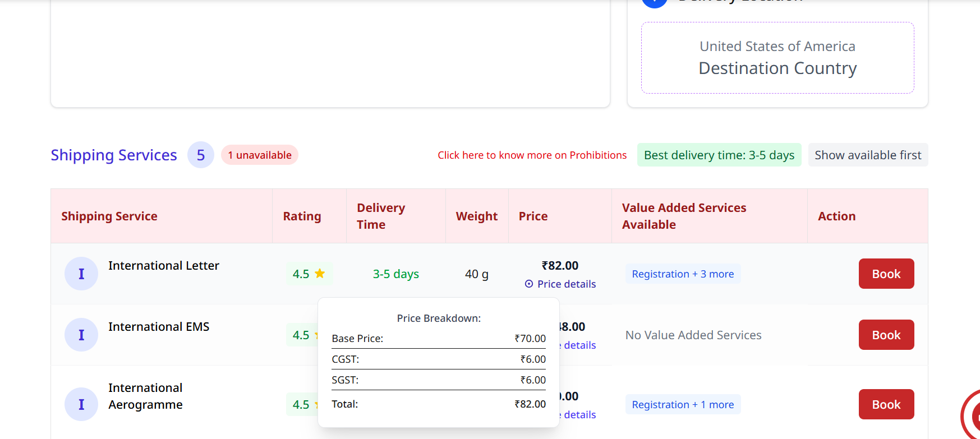This screenshot has width=980, height=439.
Task: Select the Destination Country box
Action: [x=777, y=58]
